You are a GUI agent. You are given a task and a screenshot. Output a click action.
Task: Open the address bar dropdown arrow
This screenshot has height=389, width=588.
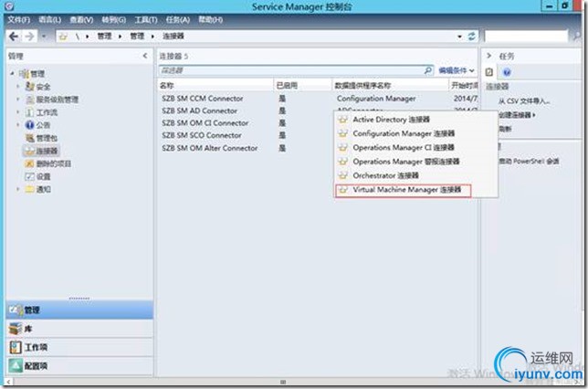459,37
